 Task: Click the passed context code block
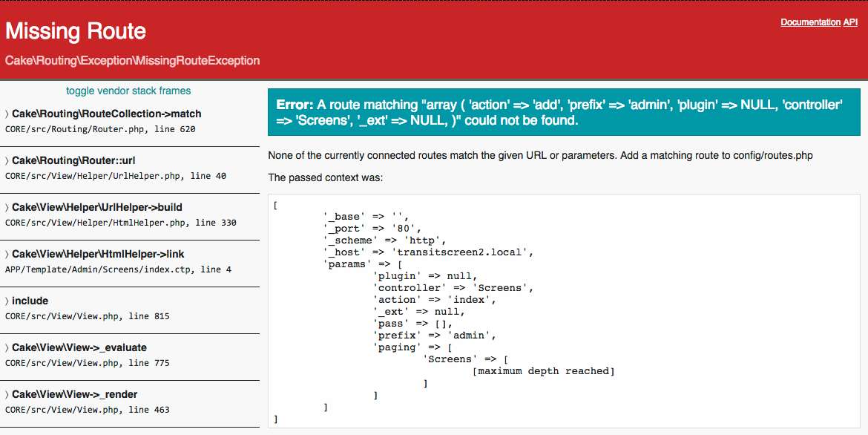pos(564,312)
